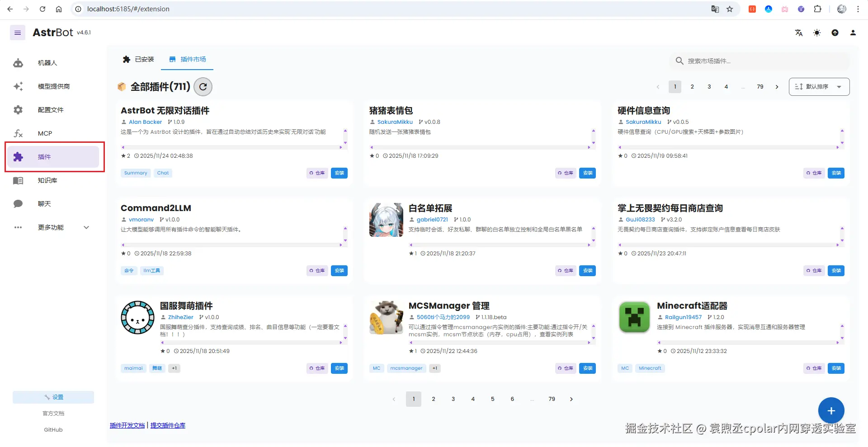Viewport: 868px width, 447px height.
Task: Open author link vmoranv
Action: pos(141,220)
